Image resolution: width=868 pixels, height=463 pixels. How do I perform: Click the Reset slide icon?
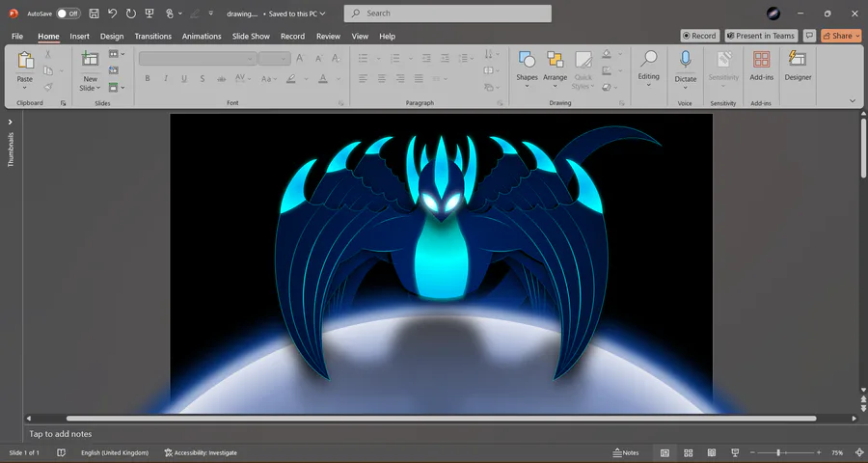coord(114,70)
